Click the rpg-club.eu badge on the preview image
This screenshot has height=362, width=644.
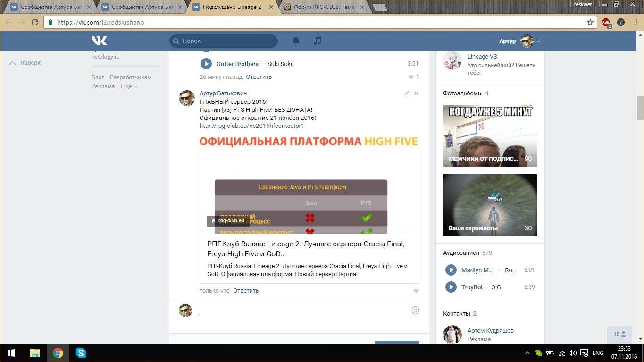click(x=228, y=221)
